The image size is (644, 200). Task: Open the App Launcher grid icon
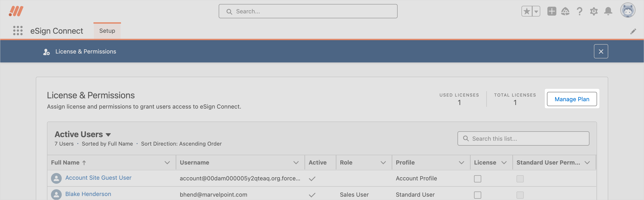[x=18, y=31]
